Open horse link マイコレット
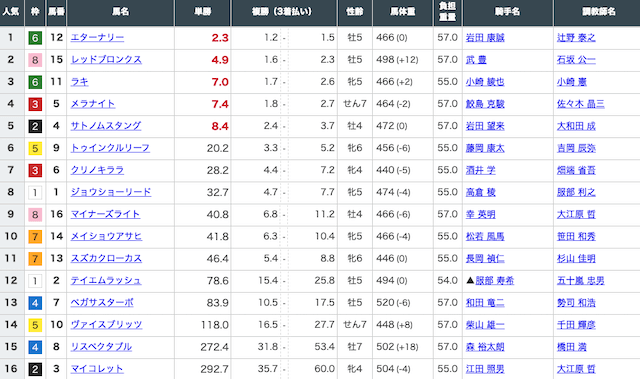 click(97, 368)
